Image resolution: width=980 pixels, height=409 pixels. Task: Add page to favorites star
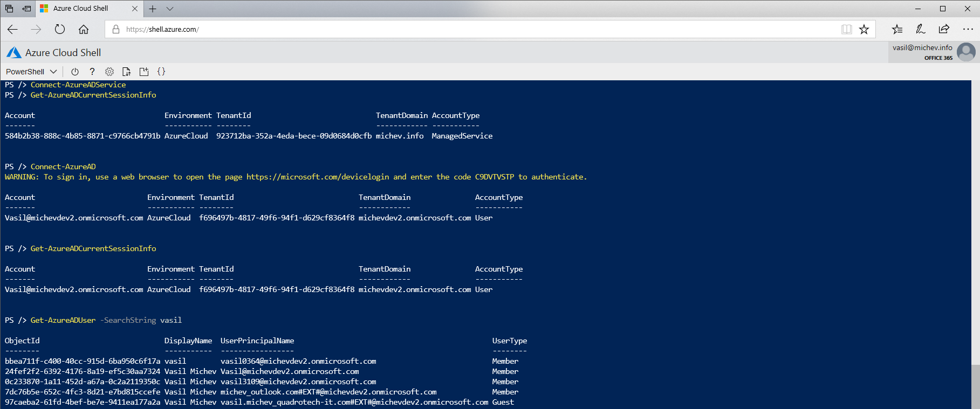pyautogui.click(x=864, y=30)
